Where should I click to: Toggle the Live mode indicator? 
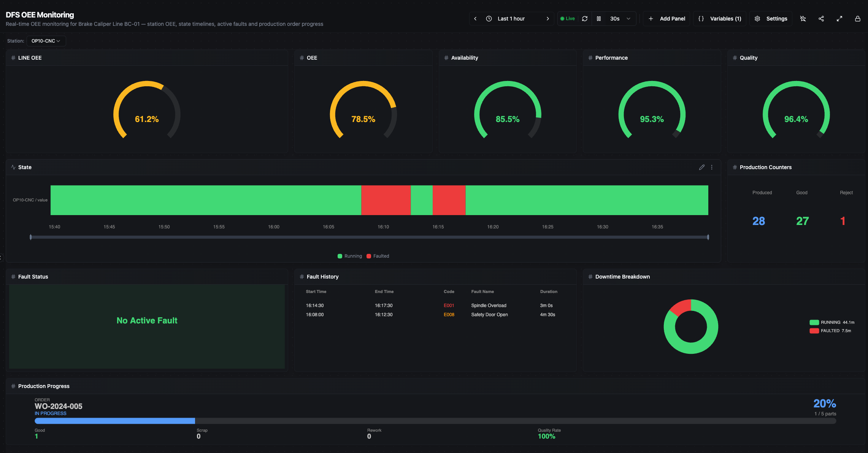pos(568,19)
